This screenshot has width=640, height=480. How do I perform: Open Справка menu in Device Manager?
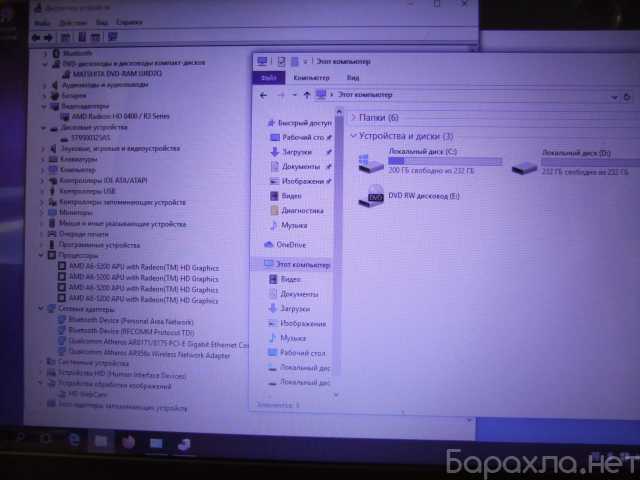click(129, 22)
